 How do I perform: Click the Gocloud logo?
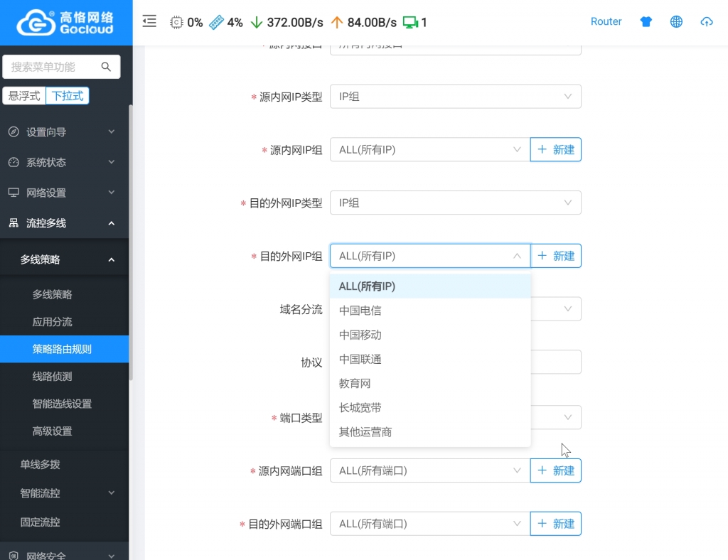[x=65, y=22]
